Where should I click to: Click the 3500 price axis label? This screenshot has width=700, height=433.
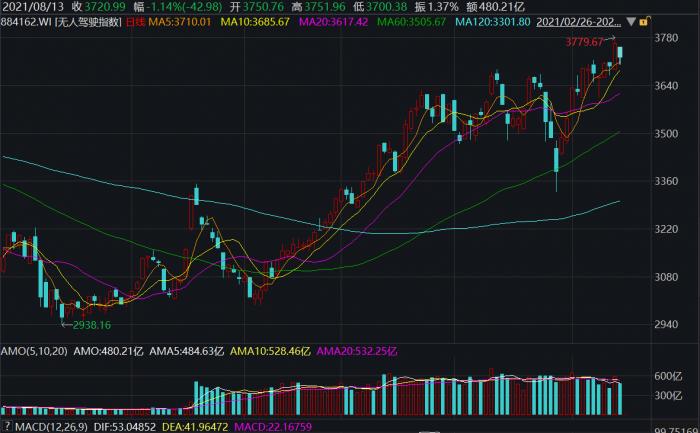tap(666, 133)
